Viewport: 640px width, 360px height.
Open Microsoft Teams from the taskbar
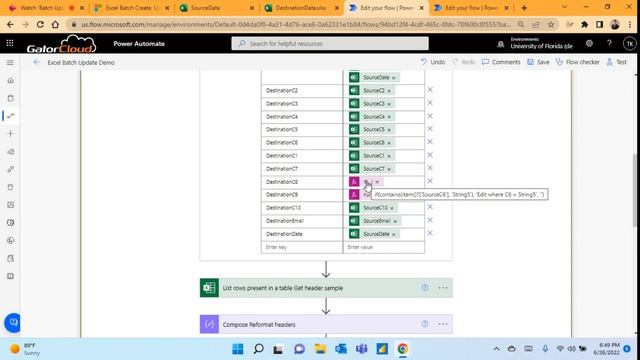point(361,349)
